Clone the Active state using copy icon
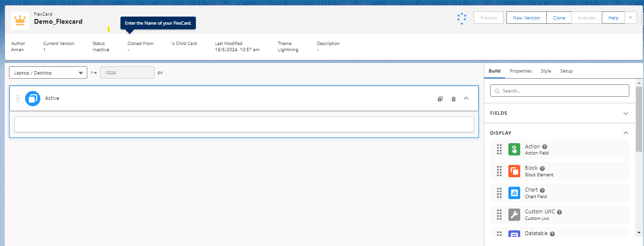 (440, 99)
